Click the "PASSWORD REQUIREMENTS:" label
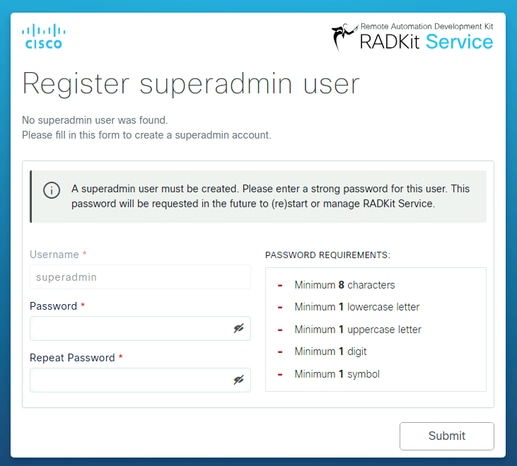The image size is (517, 466). coord(328,255)
